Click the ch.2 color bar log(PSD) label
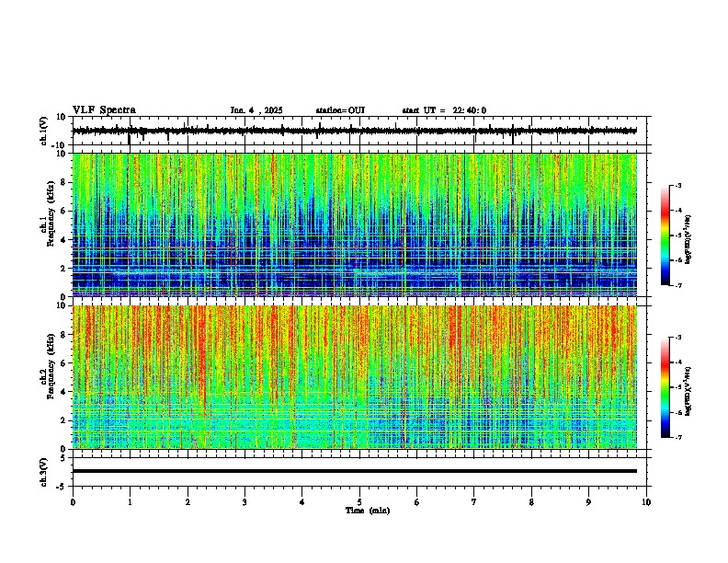 688,391
